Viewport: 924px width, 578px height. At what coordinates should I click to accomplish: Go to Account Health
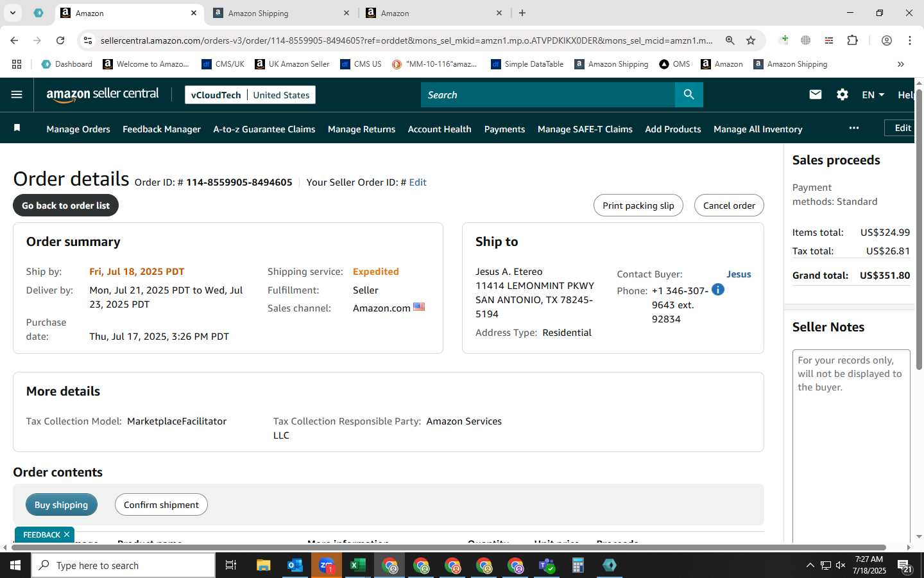coord(440,129)
